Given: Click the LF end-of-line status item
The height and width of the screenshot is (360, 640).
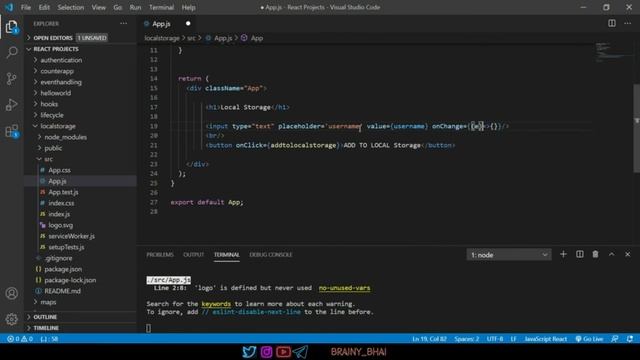Looking at the screenshot, I should pos(513,339).
